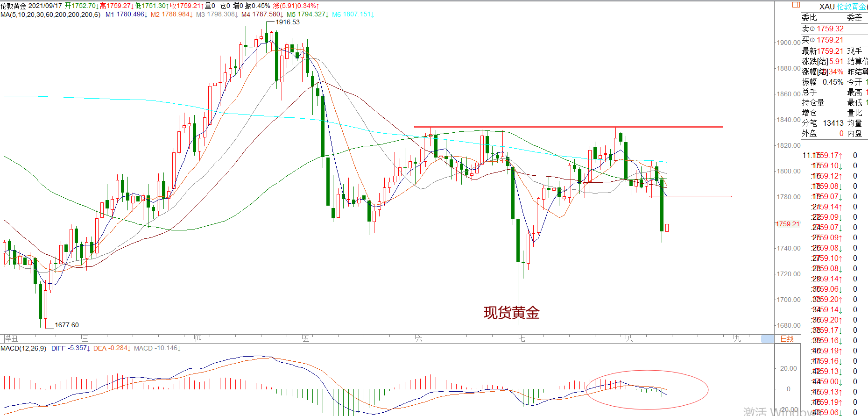
Task: Click the 1700.00 price axis label
Action: tap(788, 300)
